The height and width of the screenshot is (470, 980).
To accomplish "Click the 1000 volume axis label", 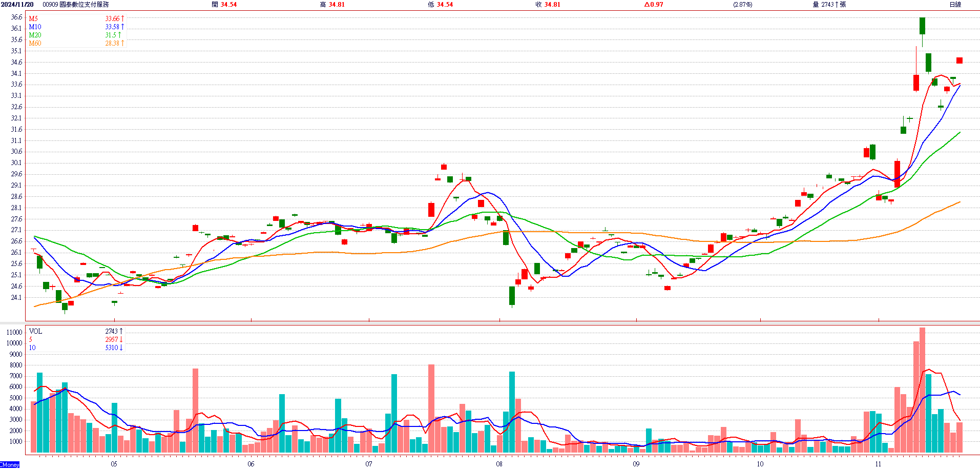I will point(16,442).
